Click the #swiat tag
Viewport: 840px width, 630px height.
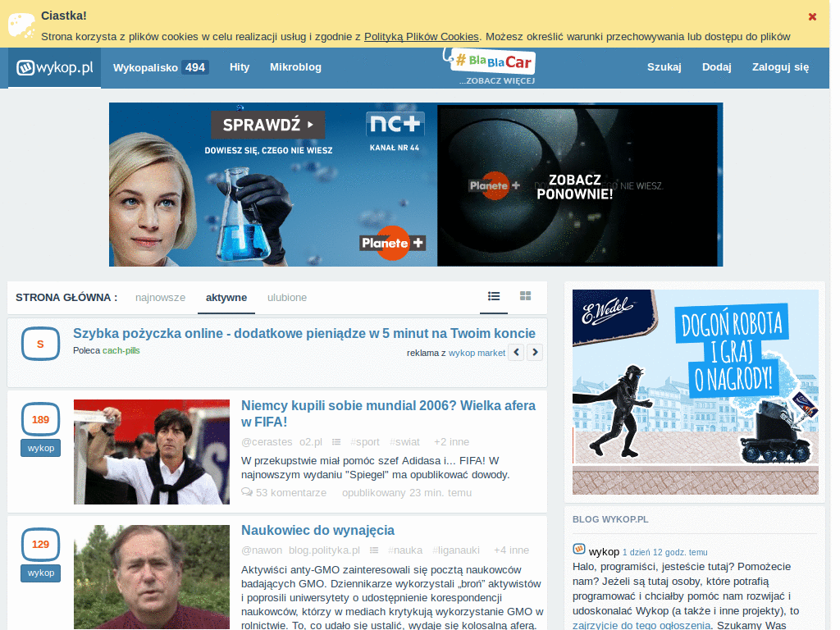coord(405,442)
